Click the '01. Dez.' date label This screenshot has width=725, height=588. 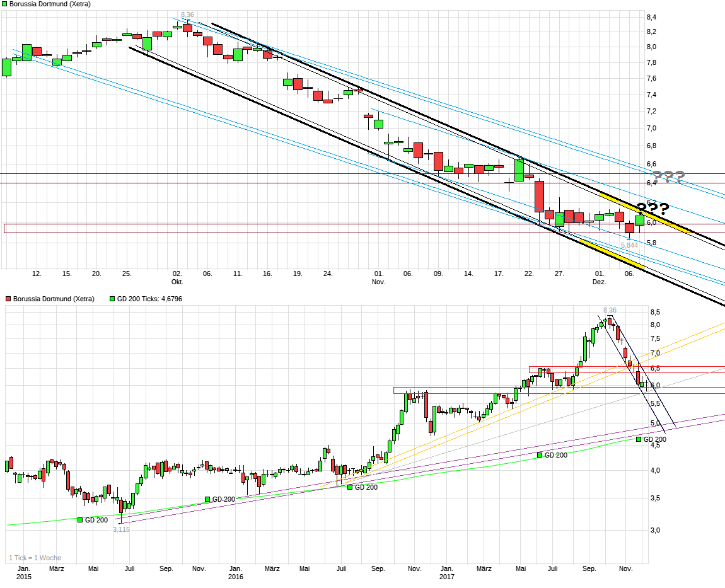pyautogui.click(x=600, y=278)
